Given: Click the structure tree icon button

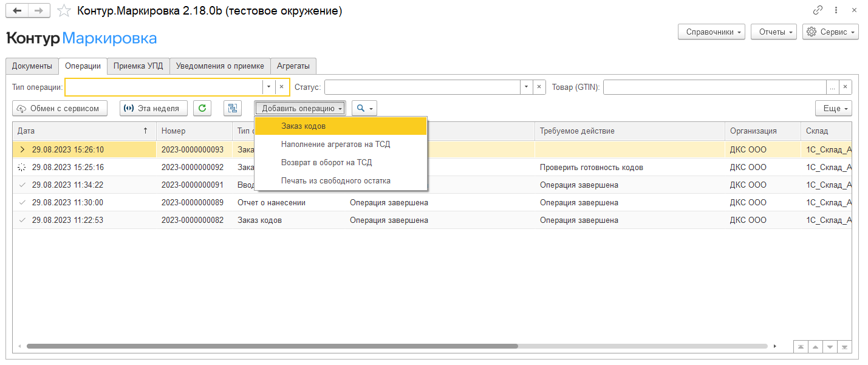Looking at the screenshot, I should [232, 108].
